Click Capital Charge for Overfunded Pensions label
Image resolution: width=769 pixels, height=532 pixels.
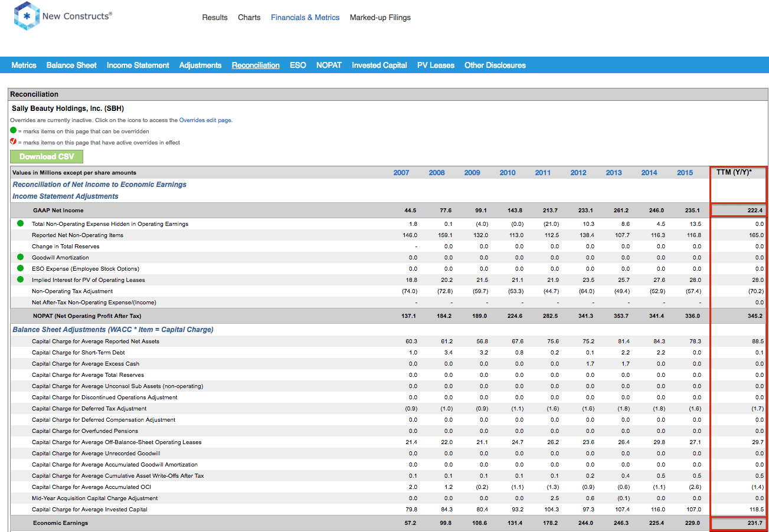[85, 431]
